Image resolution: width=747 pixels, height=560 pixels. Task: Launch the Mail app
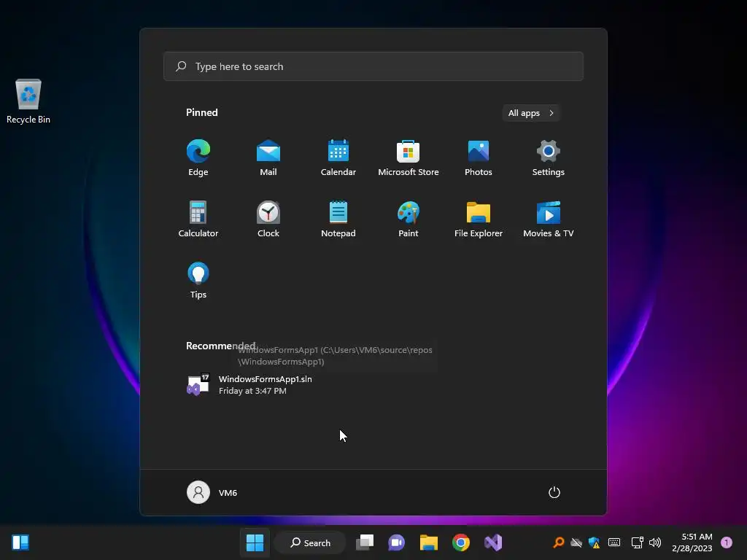tap(268, 158)
